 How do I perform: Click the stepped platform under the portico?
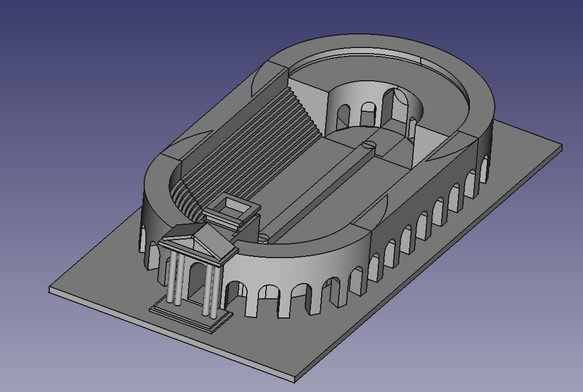tap(192, 320)
